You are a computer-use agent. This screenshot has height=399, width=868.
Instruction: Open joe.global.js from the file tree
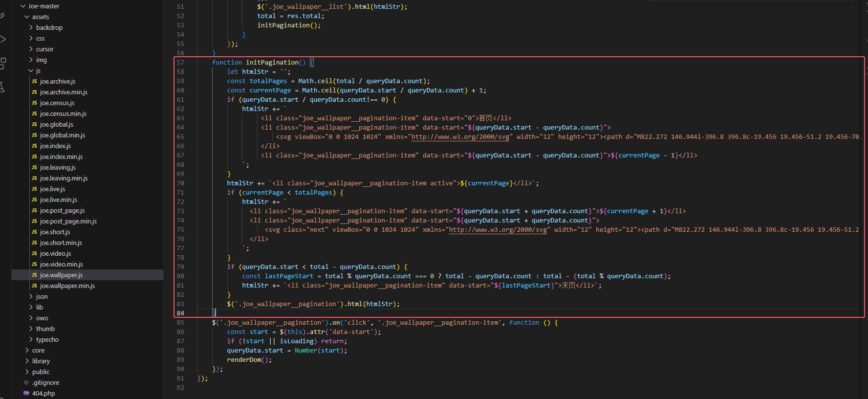56,125
